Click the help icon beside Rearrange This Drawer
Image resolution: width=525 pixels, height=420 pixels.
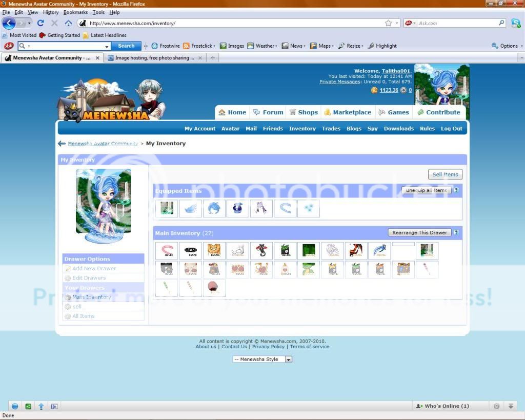[x=456, y=232]
